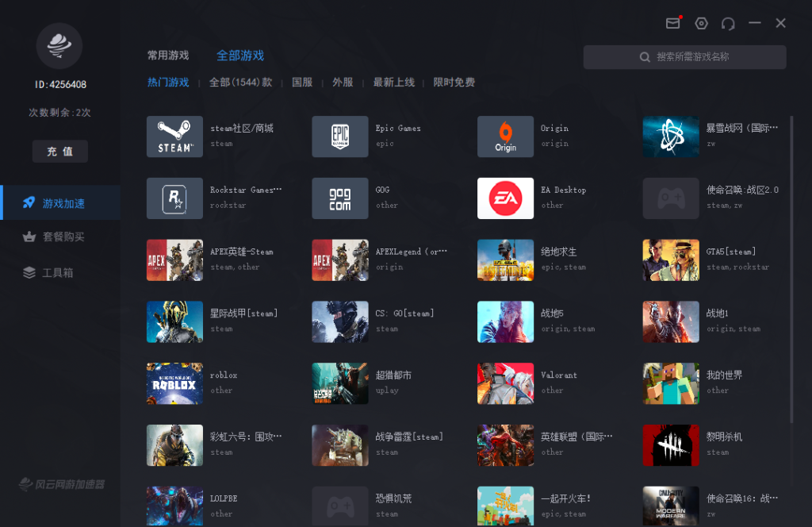
Task: Click the steam社区/商城 title text
Action: (241, 128)
